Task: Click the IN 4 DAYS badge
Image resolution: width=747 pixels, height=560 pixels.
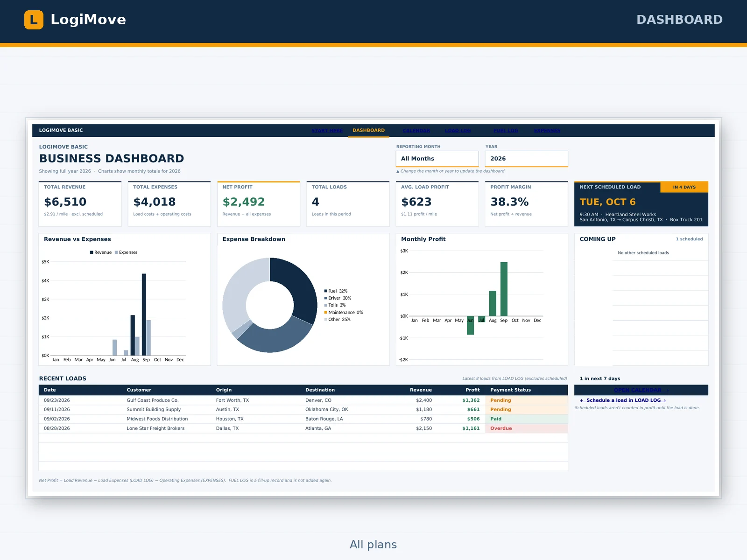Action: click(x=684, y=187)
